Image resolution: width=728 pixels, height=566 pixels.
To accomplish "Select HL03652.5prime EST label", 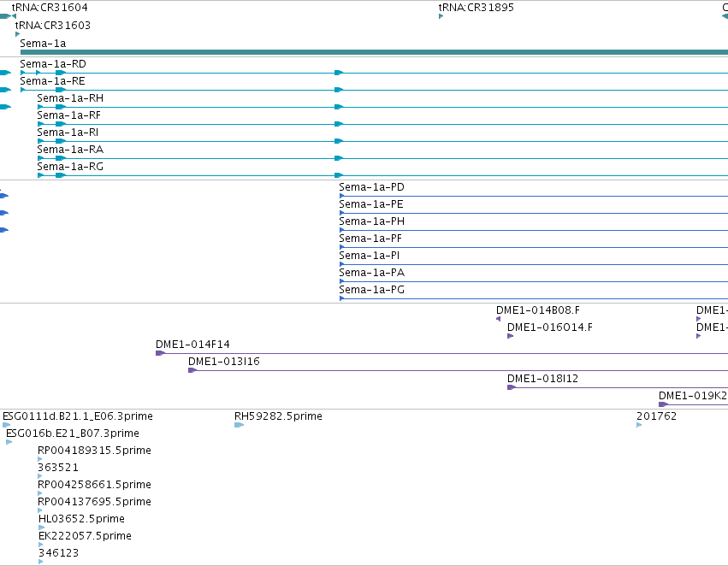I will click(x=81, y=519).
